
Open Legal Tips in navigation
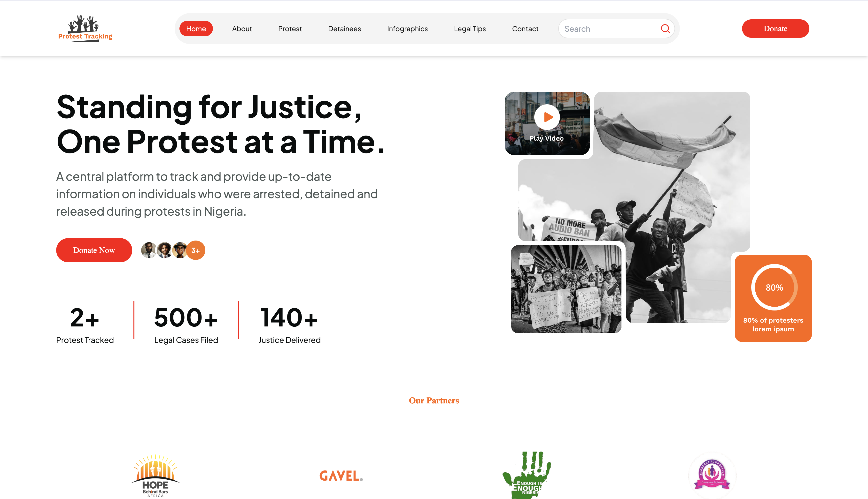[x=470, y=29]
